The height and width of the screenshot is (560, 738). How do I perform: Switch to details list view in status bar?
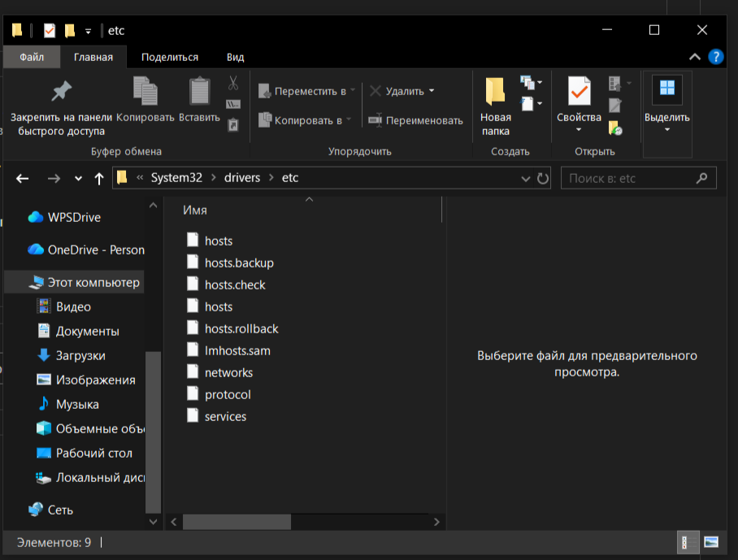point(685,542)
